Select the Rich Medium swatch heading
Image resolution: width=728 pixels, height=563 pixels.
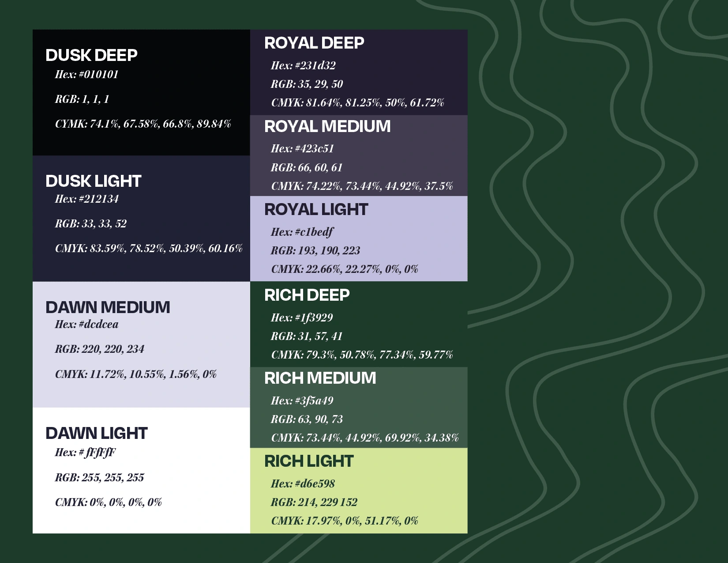click(x=320, y=378)
